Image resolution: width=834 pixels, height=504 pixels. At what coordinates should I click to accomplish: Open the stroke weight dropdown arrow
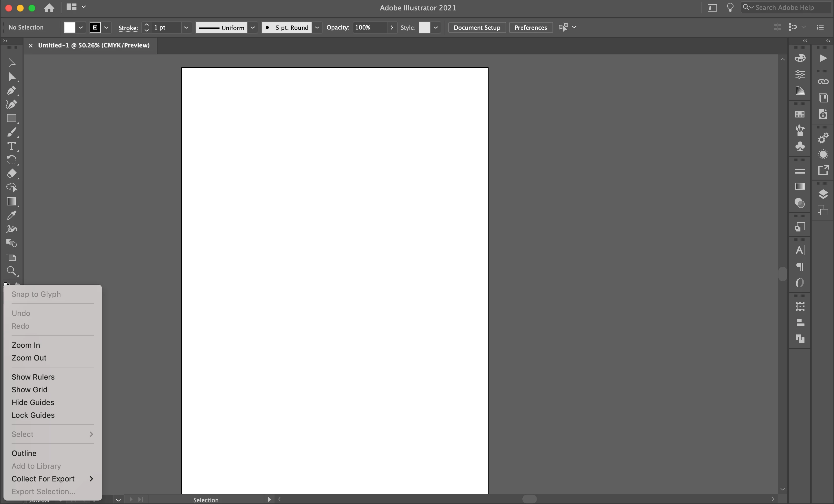186,27
